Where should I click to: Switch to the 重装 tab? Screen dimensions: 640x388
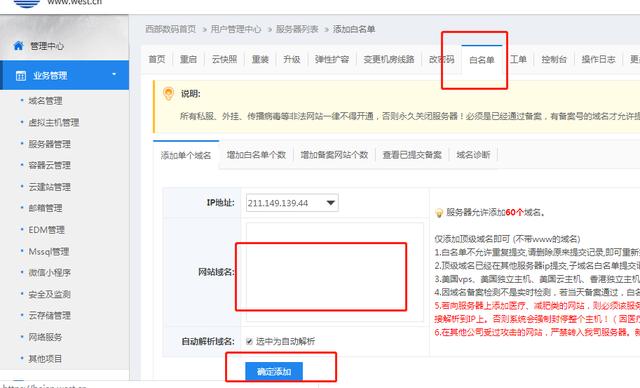tap(260, 59)
